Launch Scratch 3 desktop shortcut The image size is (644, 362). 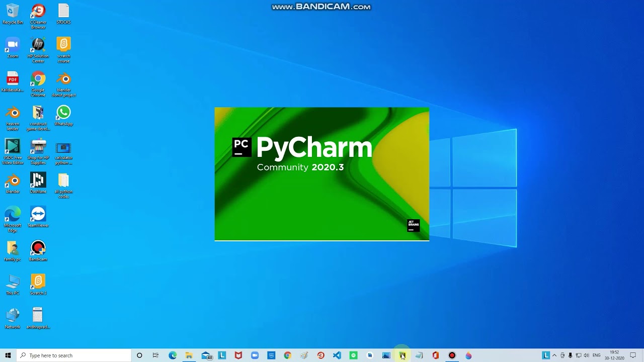(x=38, y=285)
